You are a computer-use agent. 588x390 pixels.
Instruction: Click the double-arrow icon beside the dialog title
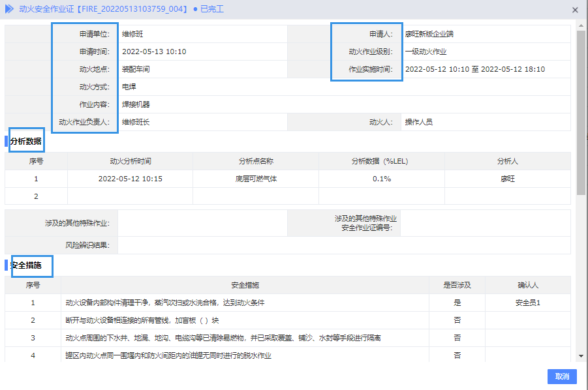point(9,9)
